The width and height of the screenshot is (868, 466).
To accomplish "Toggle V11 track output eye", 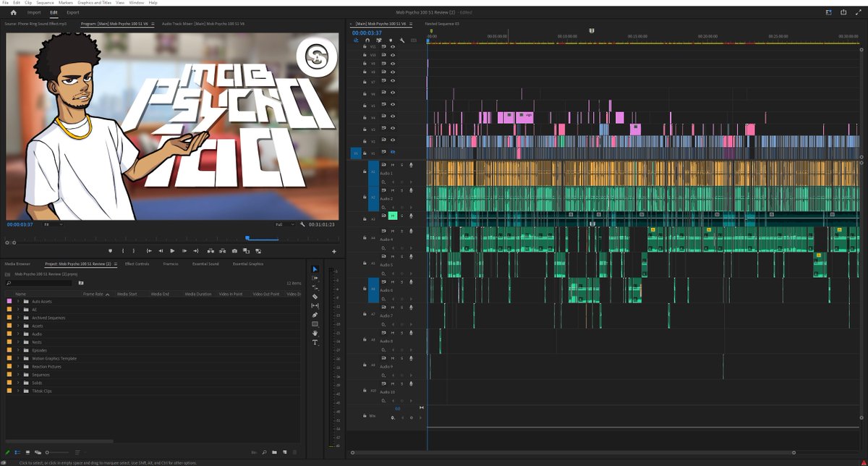I will (x=393, y=46).
